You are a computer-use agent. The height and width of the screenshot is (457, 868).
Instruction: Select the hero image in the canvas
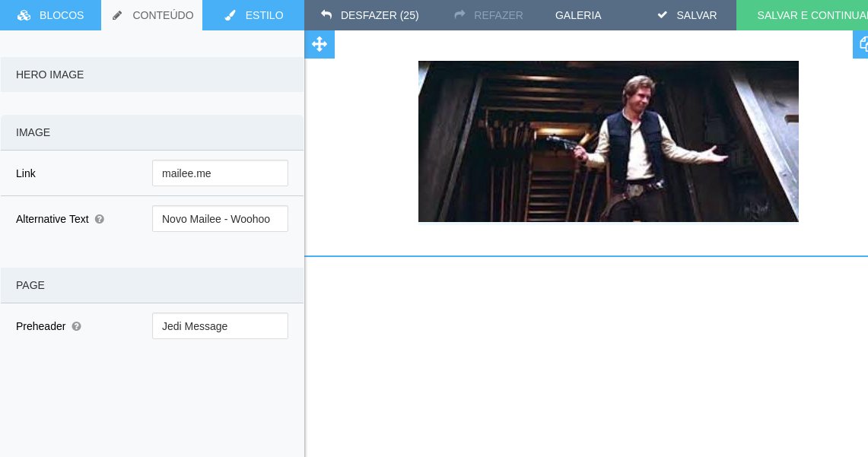pos(609,141)
